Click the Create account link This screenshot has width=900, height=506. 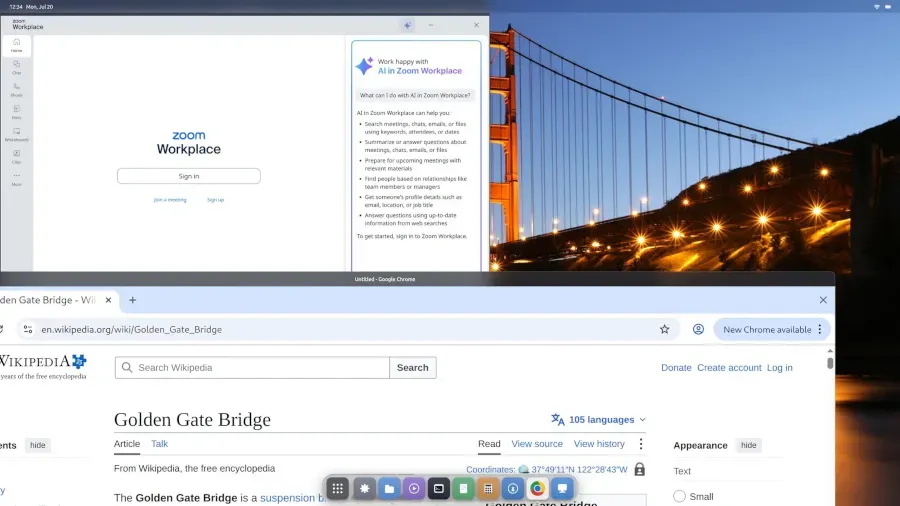pyautogui.click(x=729, y=368)
